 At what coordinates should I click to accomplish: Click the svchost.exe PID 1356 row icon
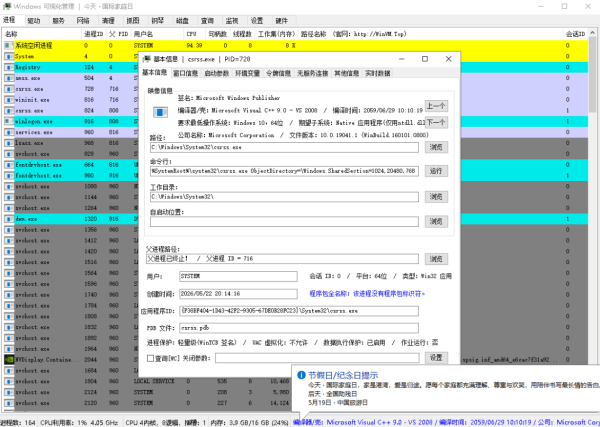pos(9,230)
